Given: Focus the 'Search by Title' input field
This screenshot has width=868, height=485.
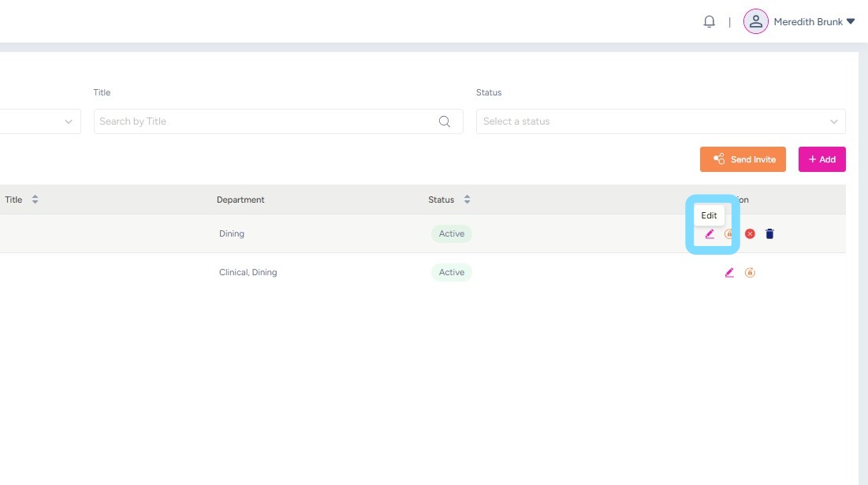Looking at the screenshot, I should pos(264,121).
